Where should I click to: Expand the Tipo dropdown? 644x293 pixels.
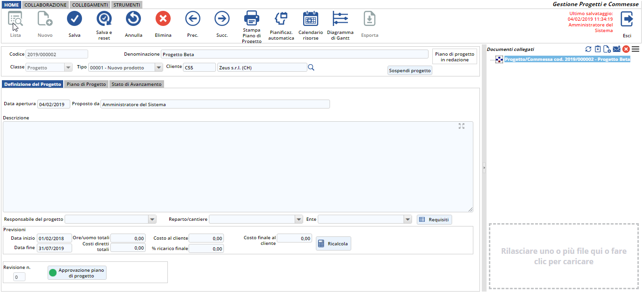159,67
